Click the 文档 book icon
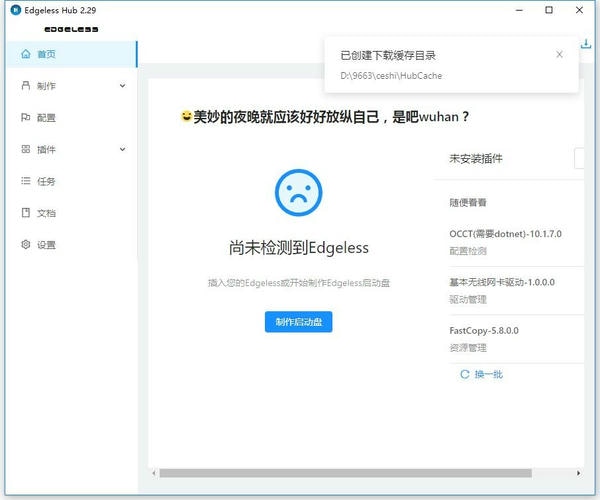The image size is (600, 500). (x=26, y=212)
